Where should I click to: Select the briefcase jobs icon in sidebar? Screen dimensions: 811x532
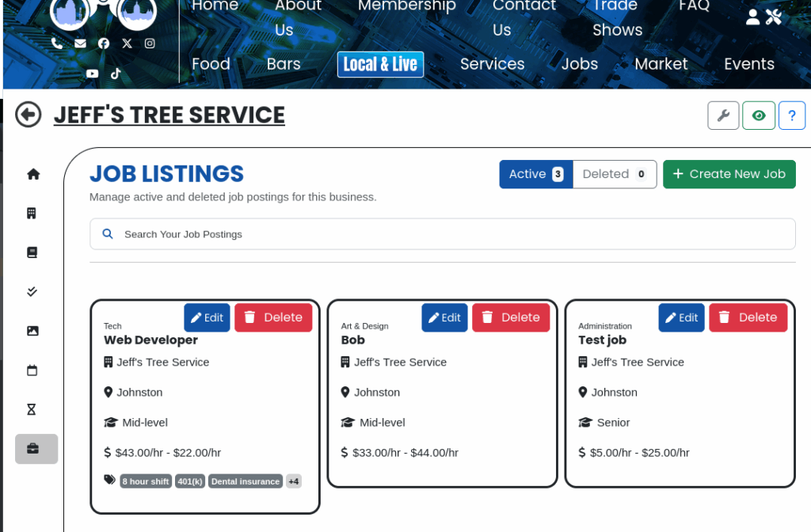(x=33, y=449)
